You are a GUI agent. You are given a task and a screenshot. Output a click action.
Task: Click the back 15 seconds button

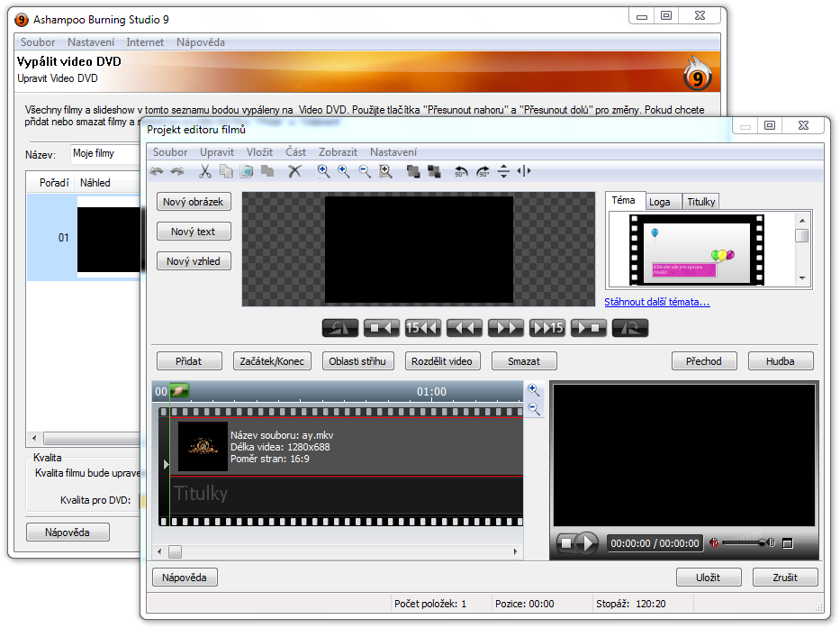click(423, 328)
